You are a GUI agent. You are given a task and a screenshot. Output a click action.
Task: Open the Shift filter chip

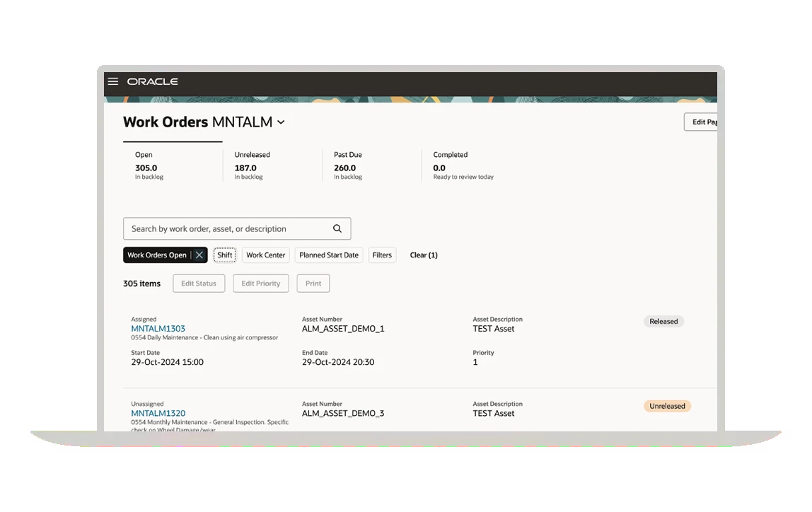[x=225, y=255]
